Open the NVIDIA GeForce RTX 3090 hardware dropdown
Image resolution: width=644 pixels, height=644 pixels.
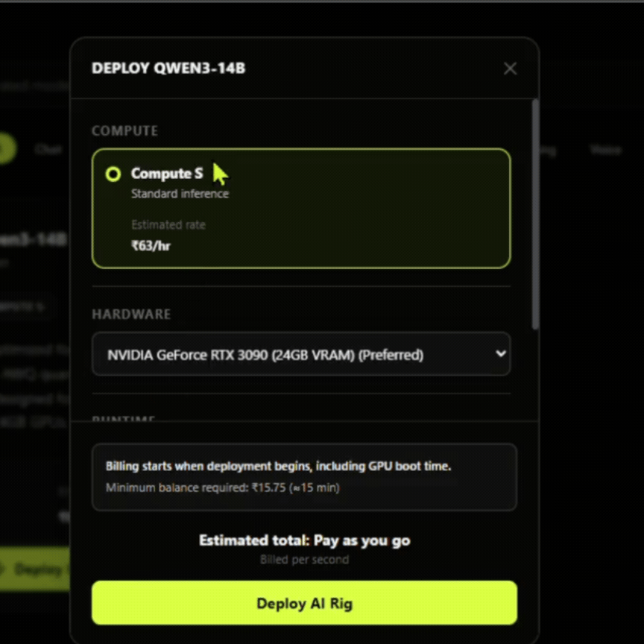[x=301, y=354]
